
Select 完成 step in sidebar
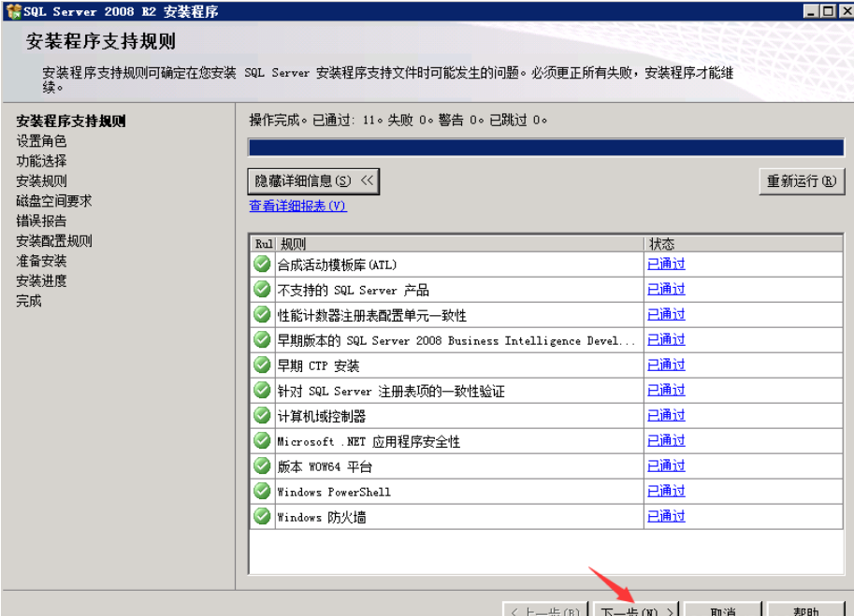point(29,301)
